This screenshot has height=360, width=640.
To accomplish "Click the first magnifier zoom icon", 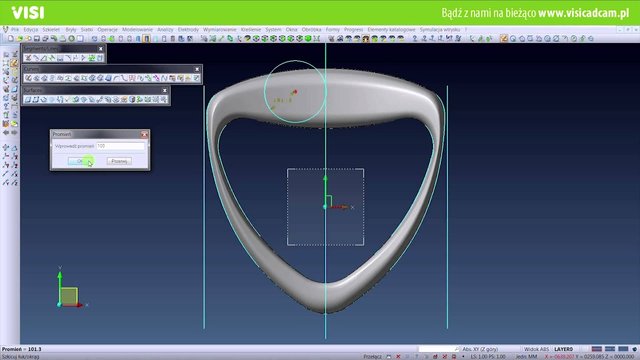I will coord(513,38).
